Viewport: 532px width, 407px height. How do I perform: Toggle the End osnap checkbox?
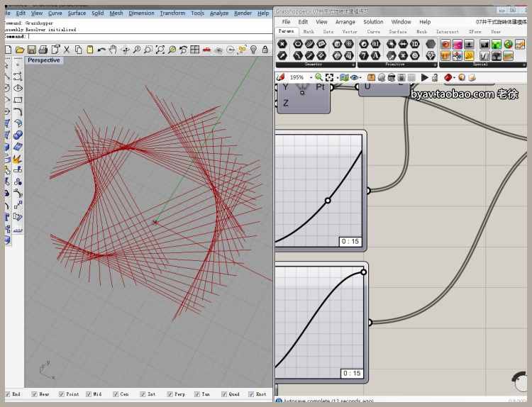(7, 394)
